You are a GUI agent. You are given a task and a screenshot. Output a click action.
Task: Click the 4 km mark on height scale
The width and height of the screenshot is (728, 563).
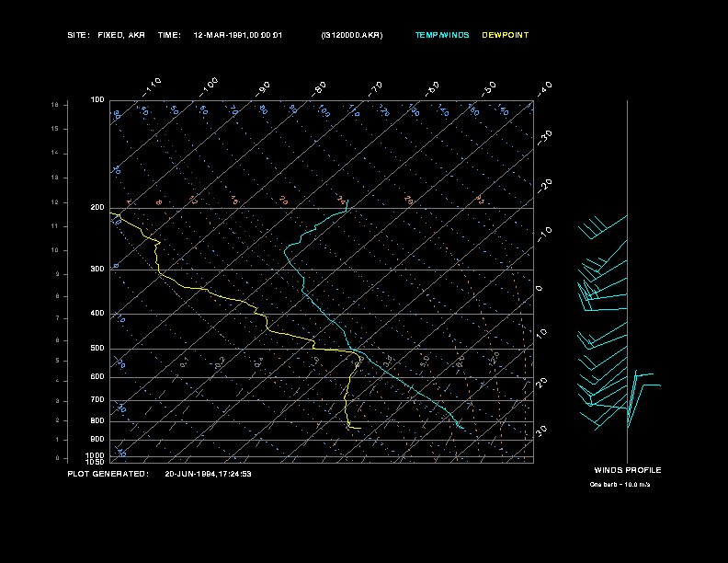point(58,381)
